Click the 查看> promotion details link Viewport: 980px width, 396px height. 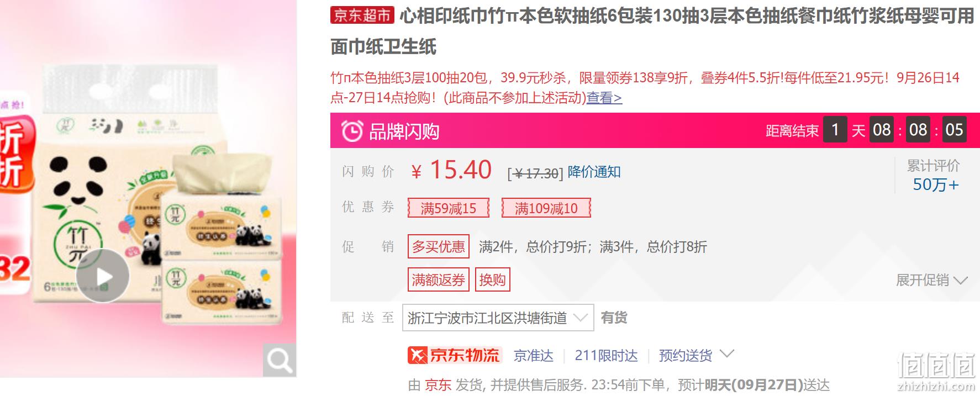tap(604, 98)
